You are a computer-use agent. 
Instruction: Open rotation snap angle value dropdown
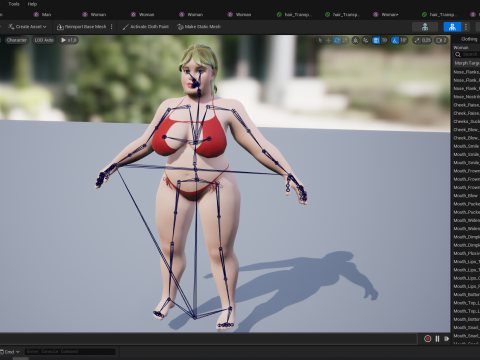point(404,40)
